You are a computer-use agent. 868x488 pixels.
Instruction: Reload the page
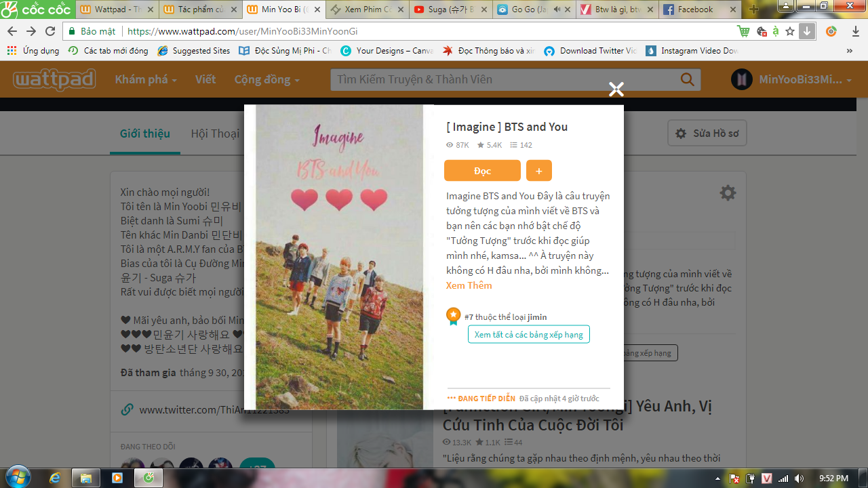[50, 31]
